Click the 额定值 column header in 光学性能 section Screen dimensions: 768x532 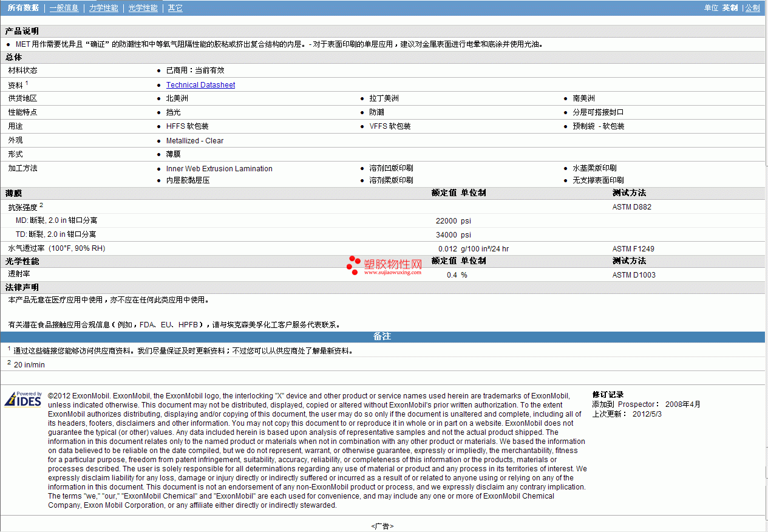444,261
